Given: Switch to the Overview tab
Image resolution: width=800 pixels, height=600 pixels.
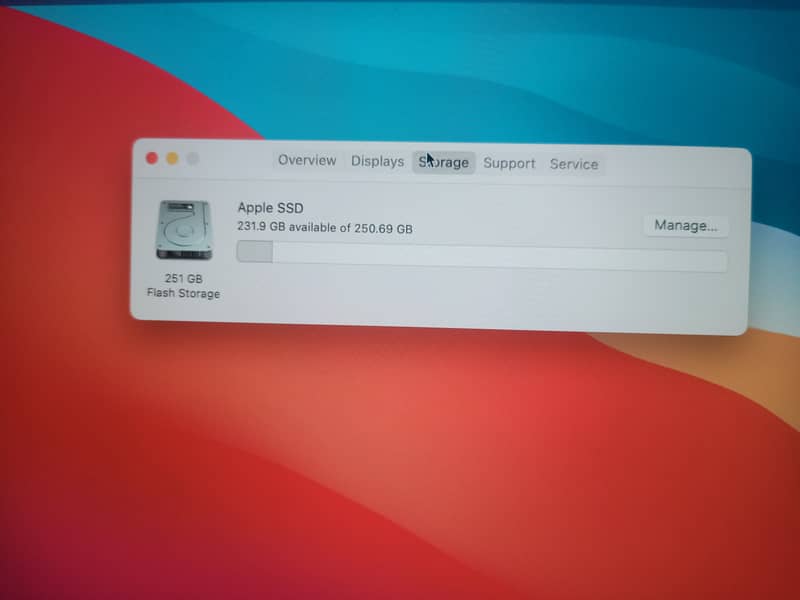Looking at the screenshot, I should click(307, 160).
